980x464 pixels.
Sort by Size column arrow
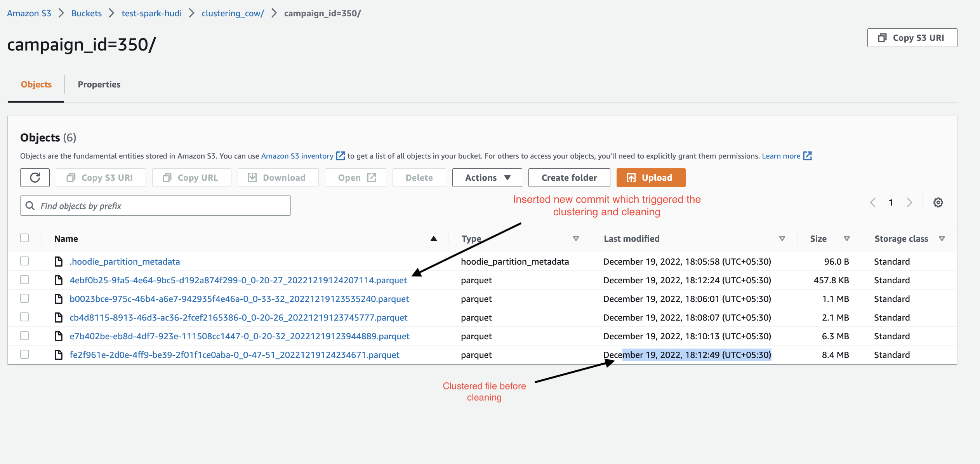846,239
